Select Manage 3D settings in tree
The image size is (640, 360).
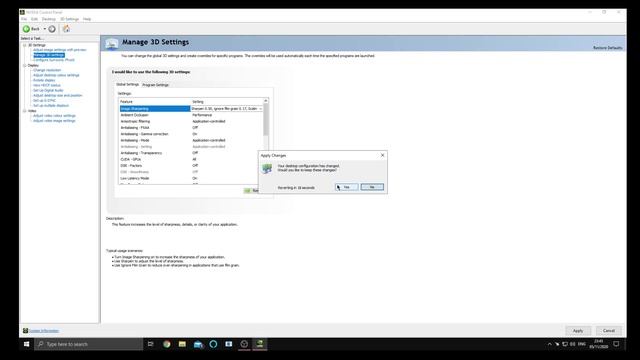click(49, 55)
